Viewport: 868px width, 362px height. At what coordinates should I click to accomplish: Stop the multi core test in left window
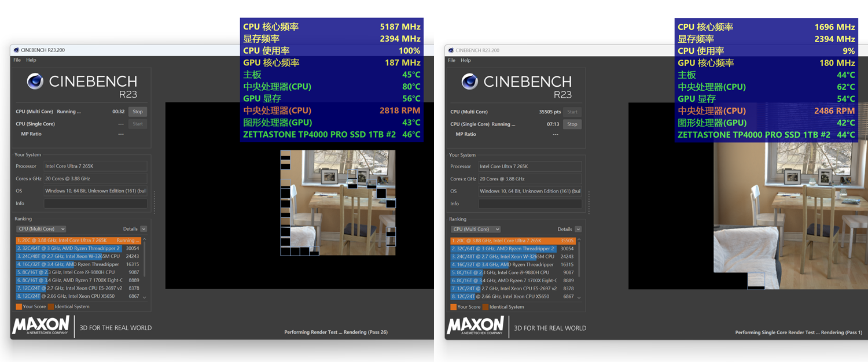point(138,112)
